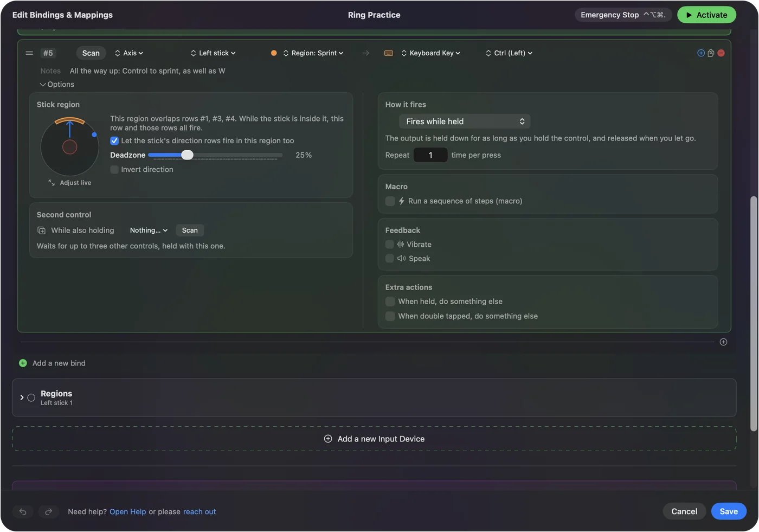Enable Invert direction checkbox
This screenshot has height=532, width=759.
(114, 170)
